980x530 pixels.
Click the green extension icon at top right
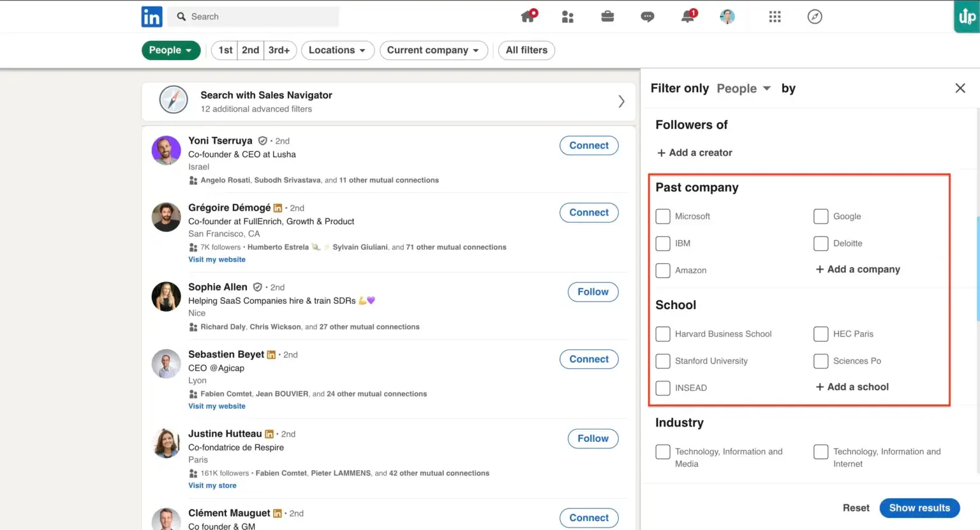tap(967, 16)
